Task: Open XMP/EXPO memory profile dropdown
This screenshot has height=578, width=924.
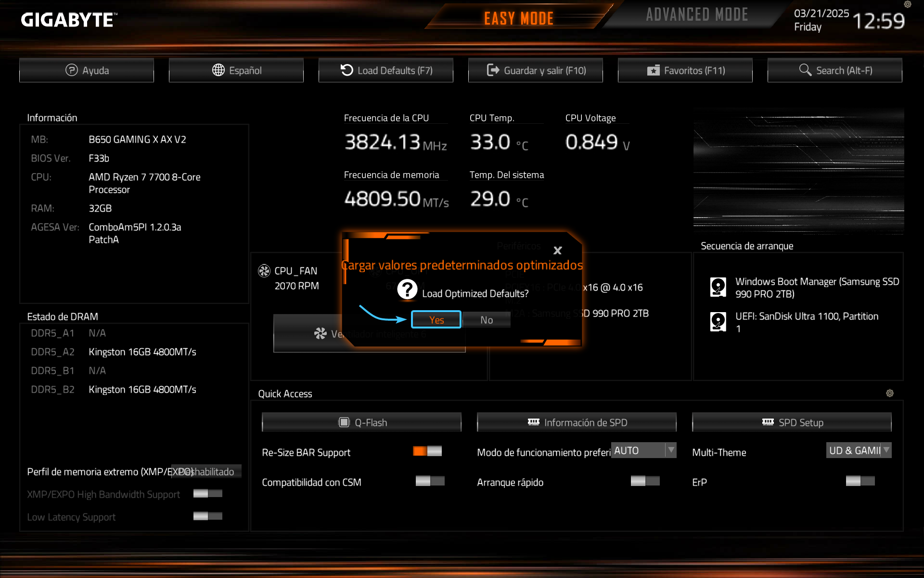Action: pyautogui.click(x=206, y=472)
